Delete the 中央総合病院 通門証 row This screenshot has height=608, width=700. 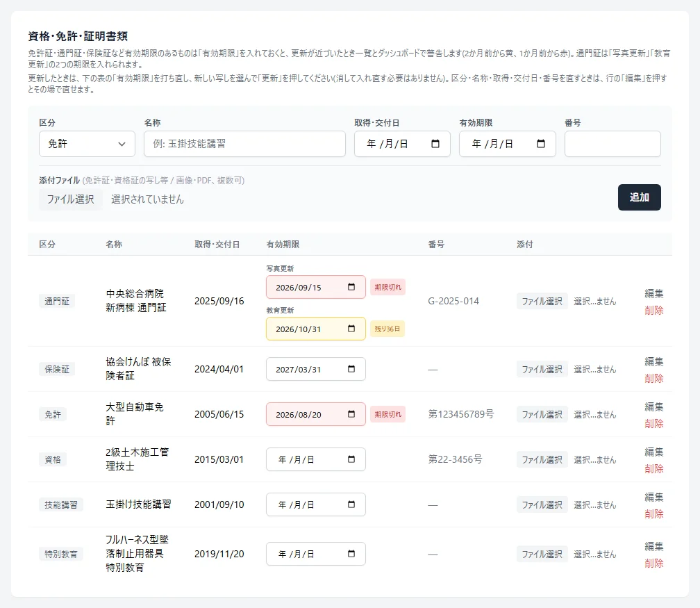[x=654, y=311]
